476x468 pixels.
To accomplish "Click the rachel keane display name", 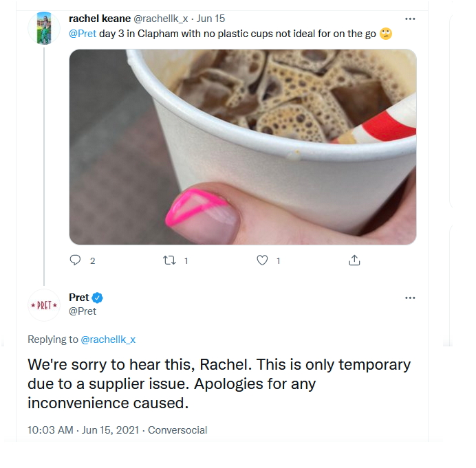I will pyautogui.click(x=100, y=19).
